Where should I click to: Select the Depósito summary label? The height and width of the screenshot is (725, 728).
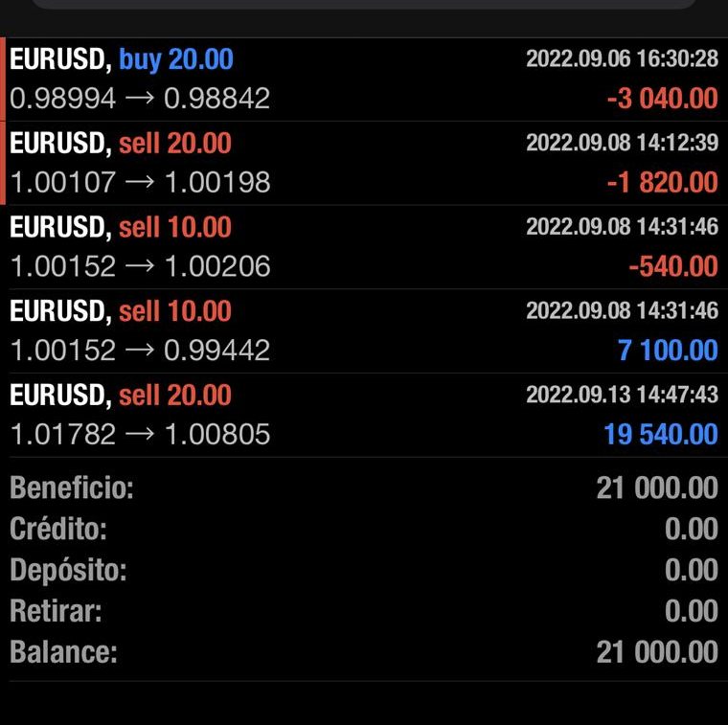pyautogui.click(x=68, y=570)
